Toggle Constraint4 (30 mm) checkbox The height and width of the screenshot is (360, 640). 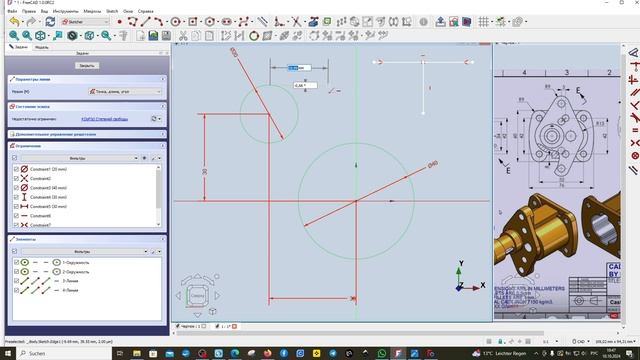[16, 197]
